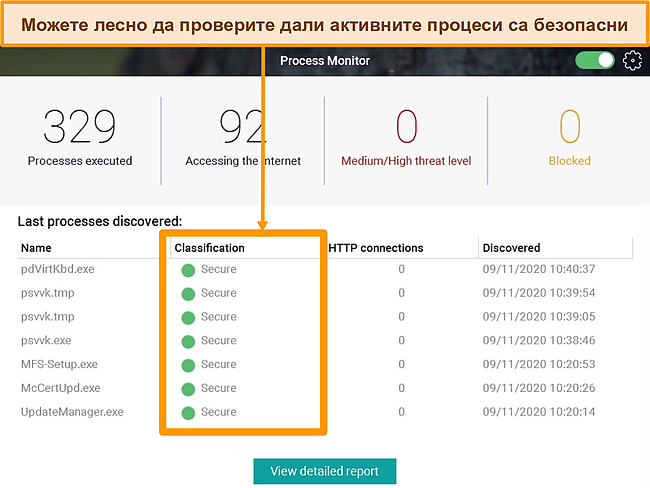The height and width of the screenshot is (488, 650).
Task: Click HTTP connections value for pdVirtKbd.exe
Action: pos(401,269)
